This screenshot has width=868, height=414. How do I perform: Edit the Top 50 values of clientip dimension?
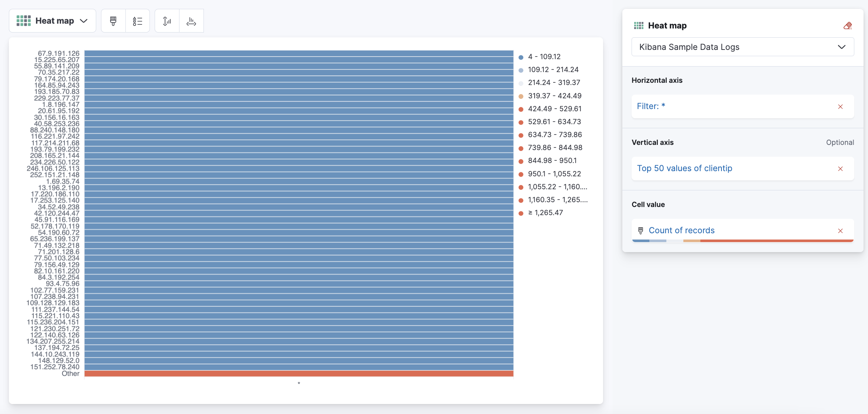(x=684, y=168)
